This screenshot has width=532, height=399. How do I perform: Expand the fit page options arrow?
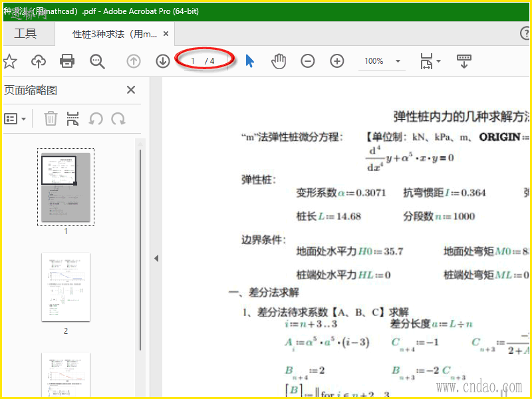[x=439, y=61]
